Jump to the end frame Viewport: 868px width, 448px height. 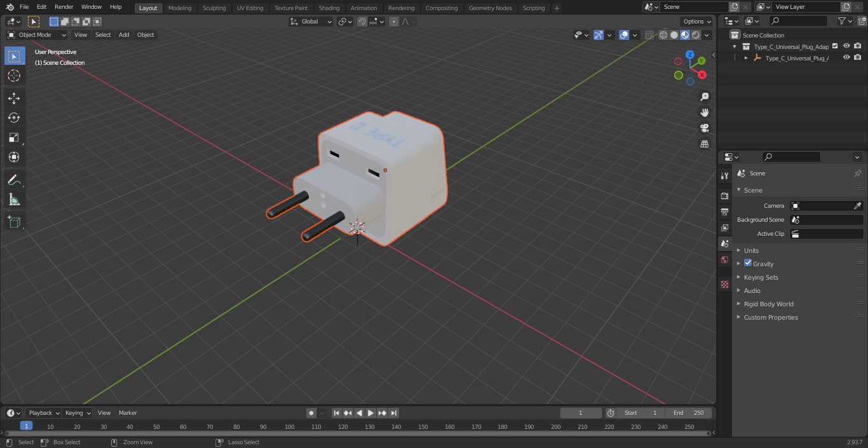pos(393,413)
